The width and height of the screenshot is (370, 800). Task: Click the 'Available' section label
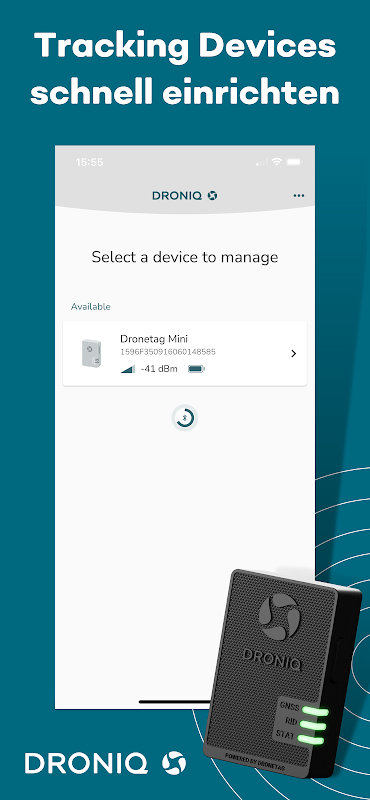coord(90,307)
